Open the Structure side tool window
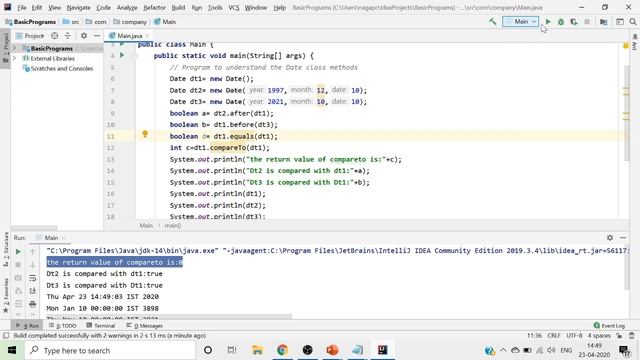This screenshot has height=360, width=640. [x=6, y=249]
